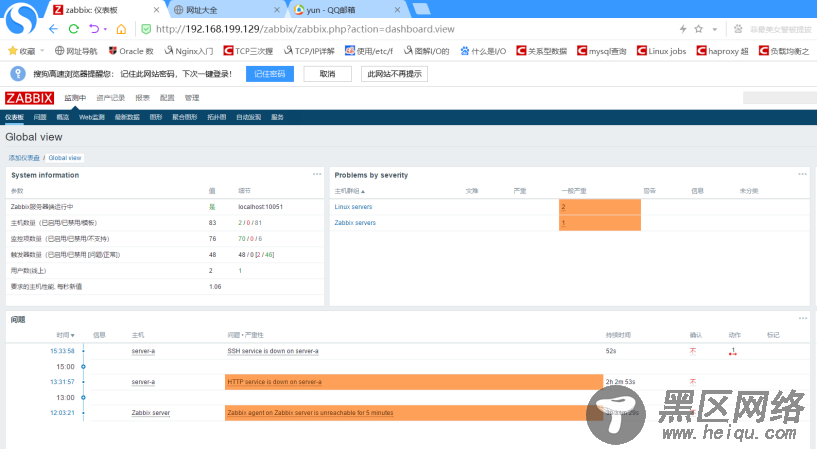Open 报表 reports menu

(x=142, y=98)
